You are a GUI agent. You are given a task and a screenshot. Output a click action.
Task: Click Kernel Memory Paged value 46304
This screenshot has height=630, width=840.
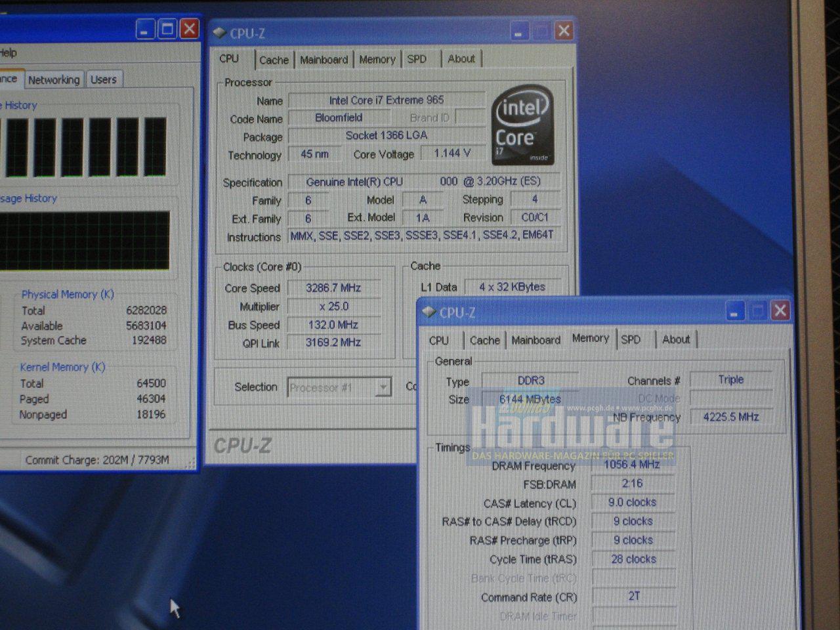tap(151, 399)
